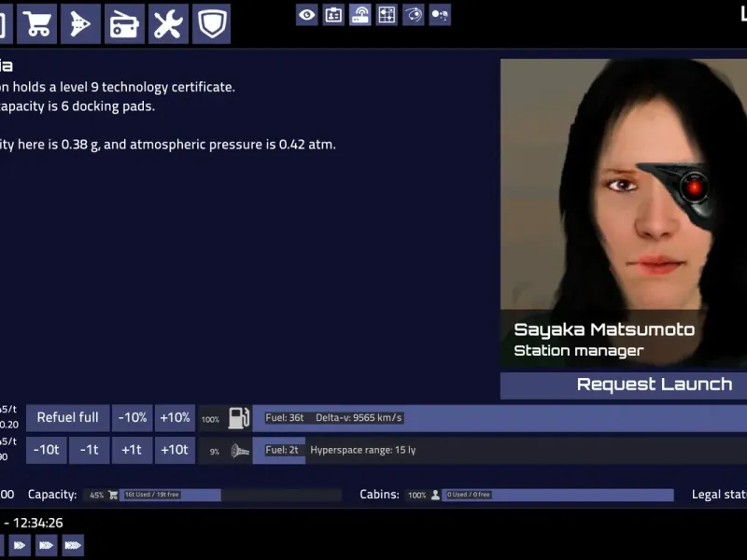Click the 100% propellant percentage label

210,419
